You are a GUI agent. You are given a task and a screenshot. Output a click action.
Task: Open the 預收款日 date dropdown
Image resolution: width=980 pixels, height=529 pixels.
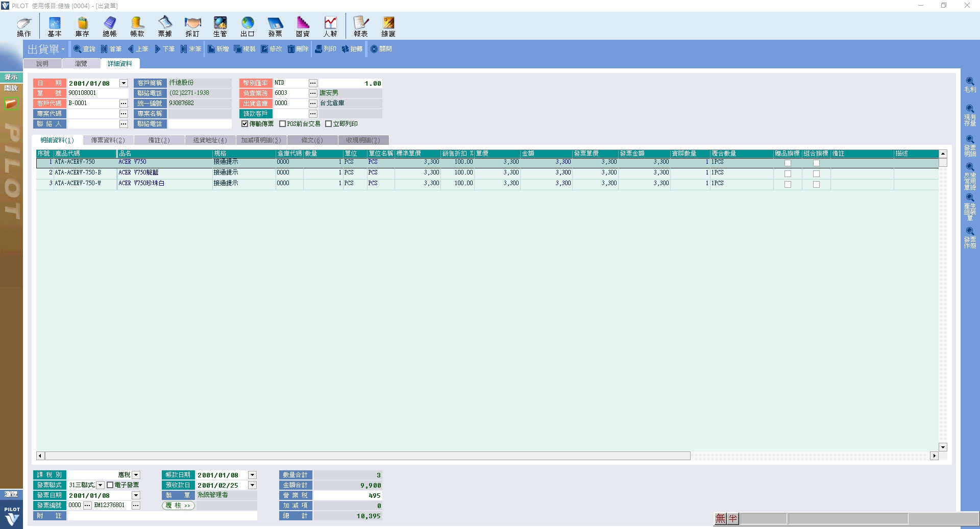[252, 485]
